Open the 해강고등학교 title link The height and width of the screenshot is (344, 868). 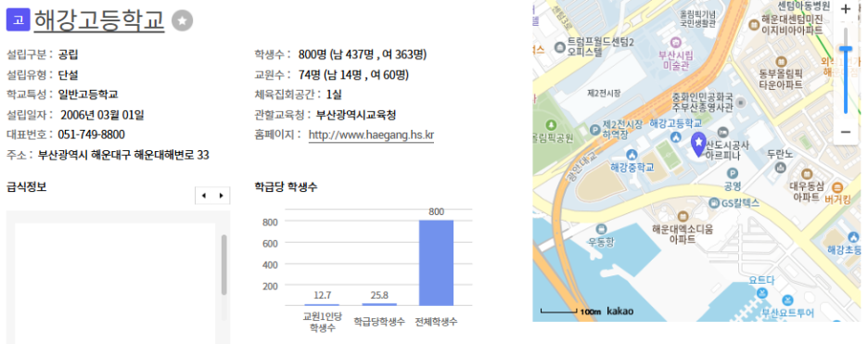coord(99,19)
